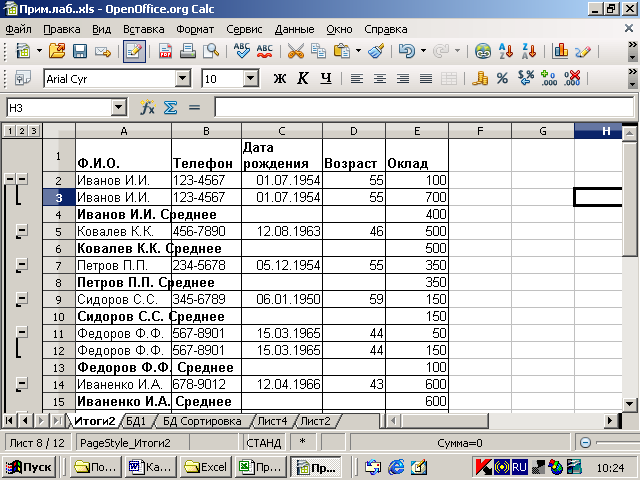Toggle AutoSpellcheck red underline icon
The height and width of the screenshot is (480, 640).
[264, 51]
